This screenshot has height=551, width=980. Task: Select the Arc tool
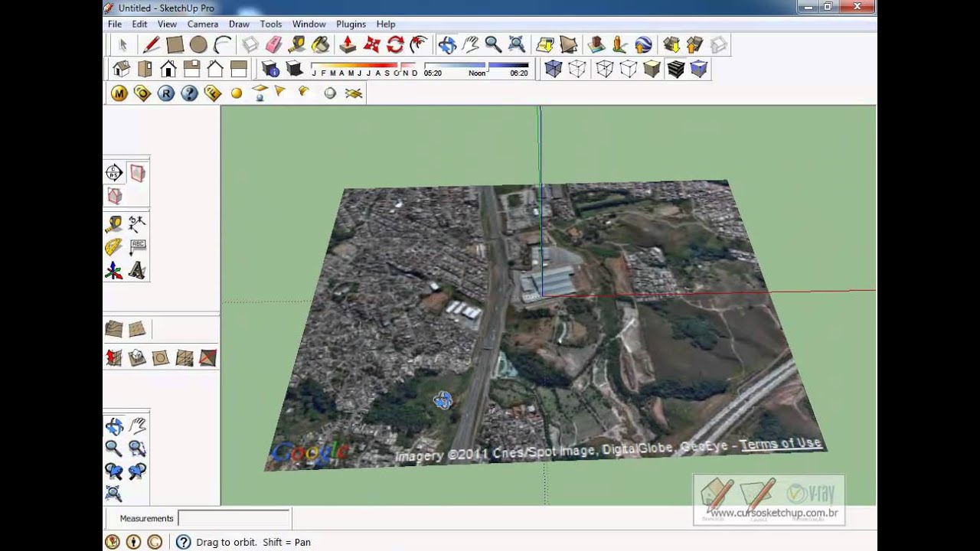(x=222, y=45)
